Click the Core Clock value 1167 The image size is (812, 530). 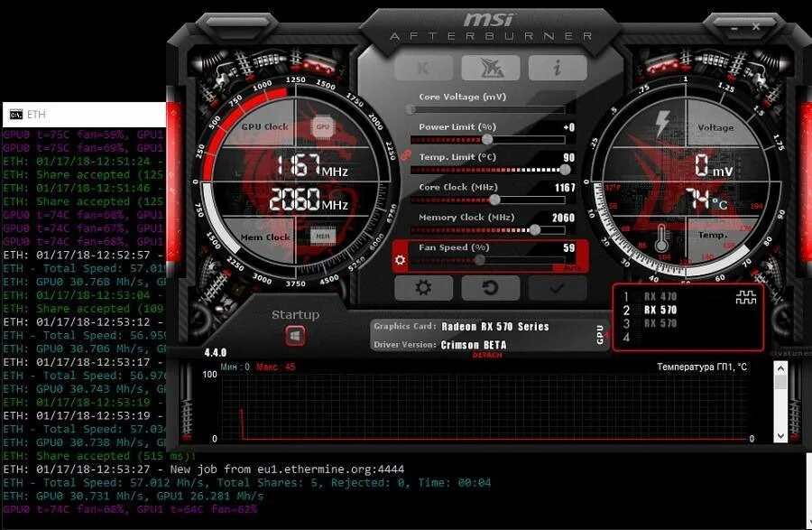pos(565,188)
